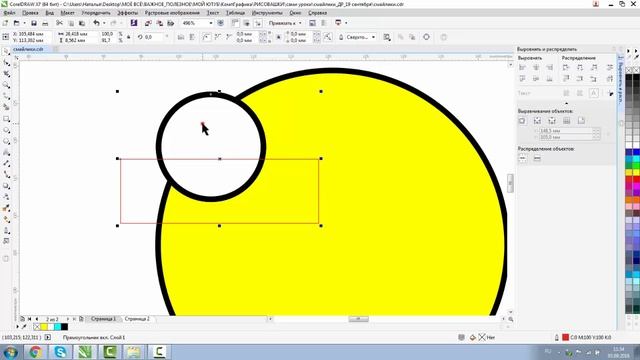
Task: Click align bottom icon in Выровнять section
Action: pyautogui.click(x=549, y=79)
